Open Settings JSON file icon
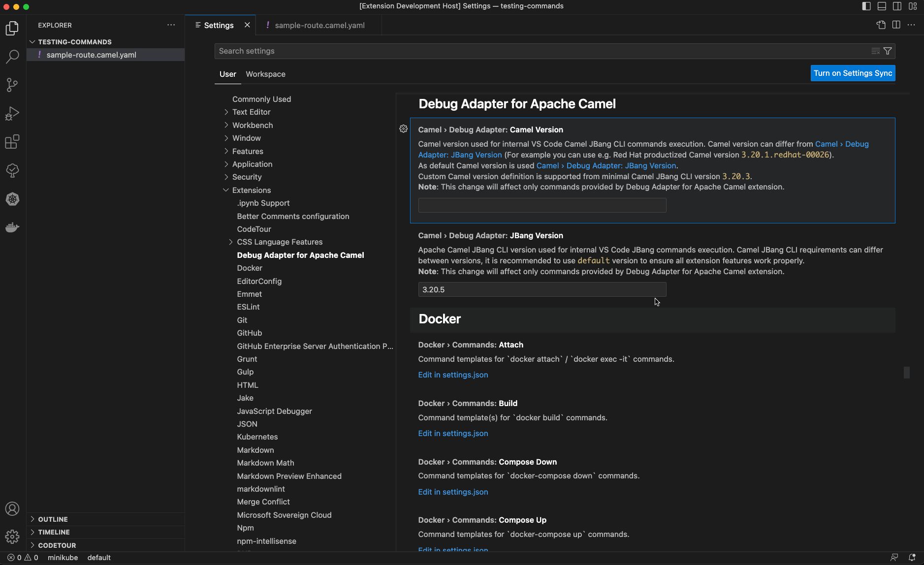Viewport: 924px width, 565px height. 881,25
